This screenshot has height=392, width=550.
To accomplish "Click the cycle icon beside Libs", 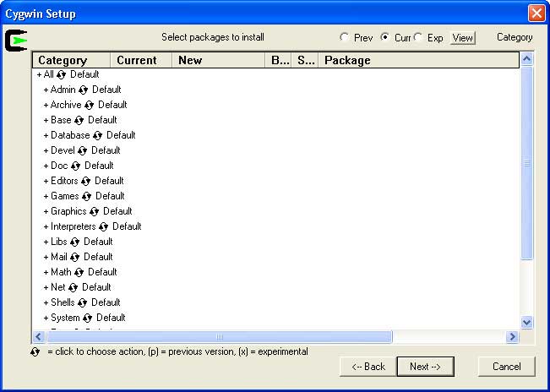I will pos(74,242).
